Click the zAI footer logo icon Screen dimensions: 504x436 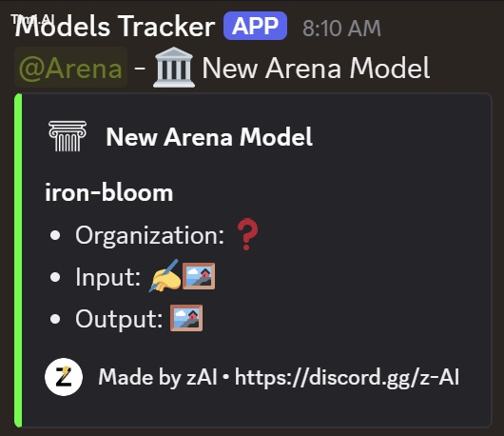(x=64, y=377)
